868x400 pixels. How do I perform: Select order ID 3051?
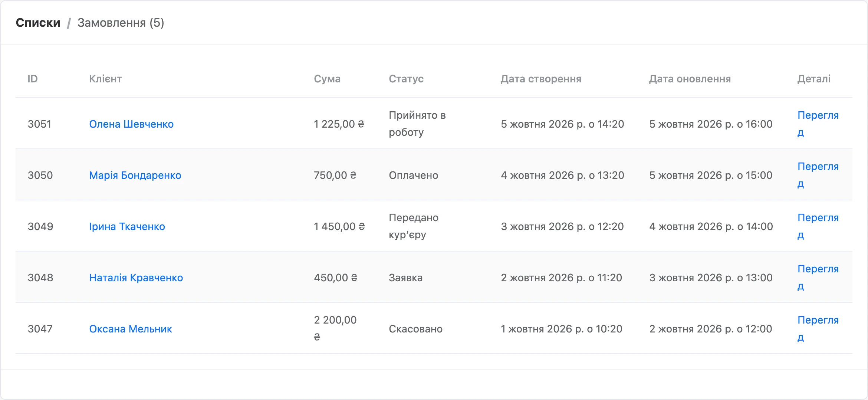click(39, 124)
